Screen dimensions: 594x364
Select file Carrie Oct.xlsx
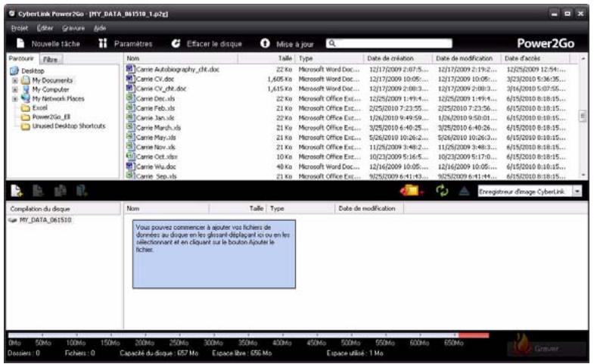pyautogui.click(x=157, y=157)
